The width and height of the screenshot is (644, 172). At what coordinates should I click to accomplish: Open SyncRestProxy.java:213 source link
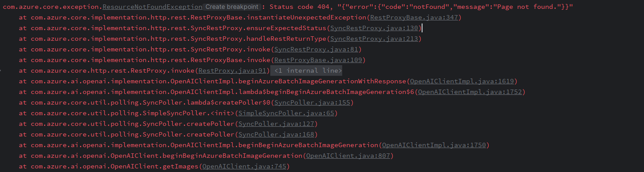374,39
